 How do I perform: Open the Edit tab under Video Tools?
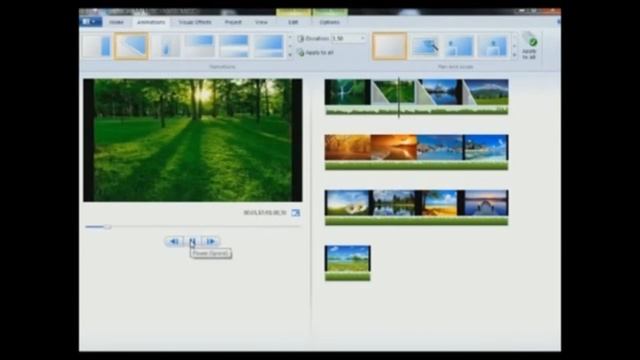click(293, 22)
